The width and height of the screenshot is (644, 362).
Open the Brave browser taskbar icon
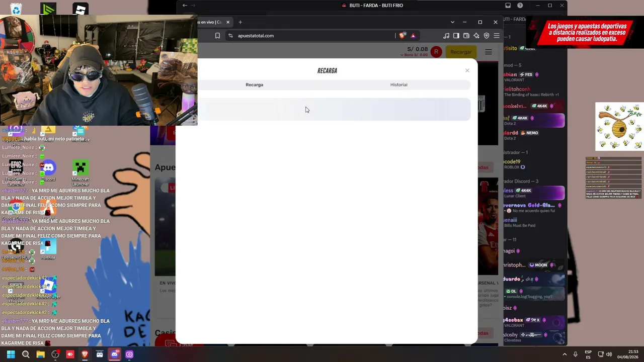pos(85,354)
